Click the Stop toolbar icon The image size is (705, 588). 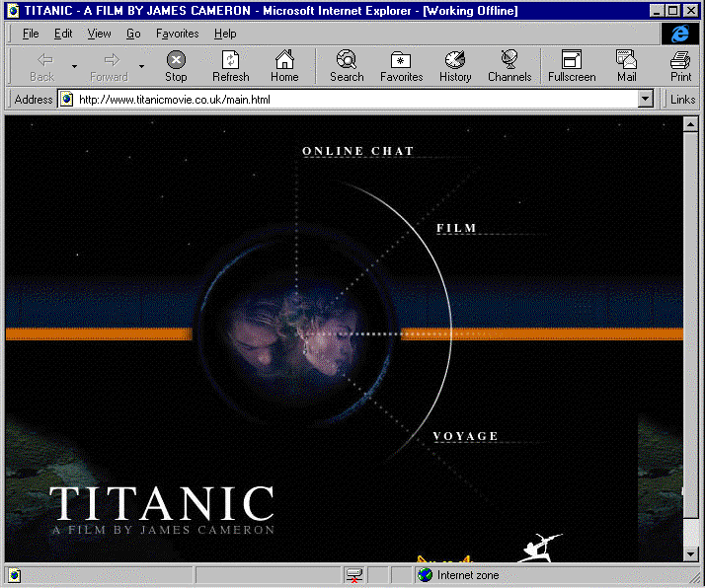pos(176,66)
